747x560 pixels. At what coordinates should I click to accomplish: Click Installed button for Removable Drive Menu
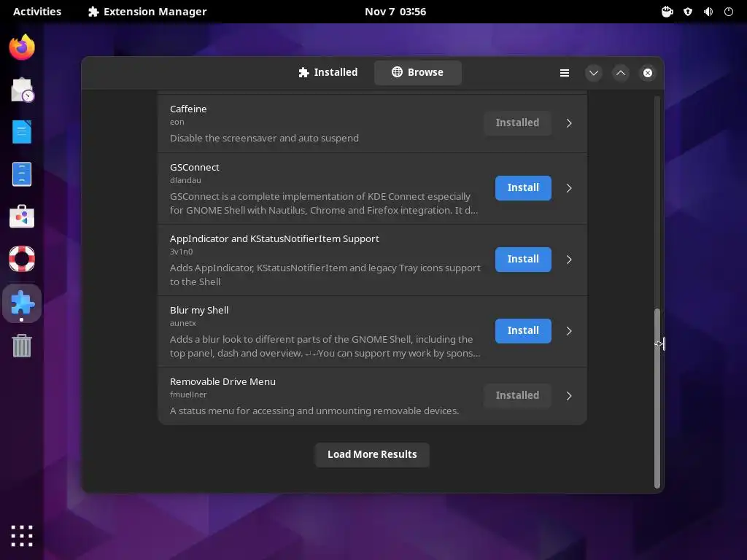517,395
